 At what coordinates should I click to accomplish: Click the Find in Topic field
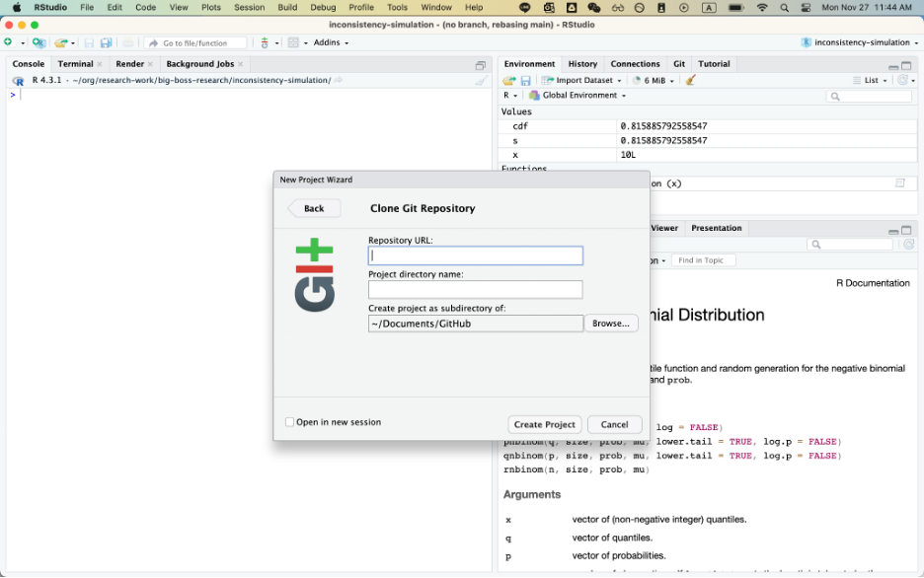704,260
